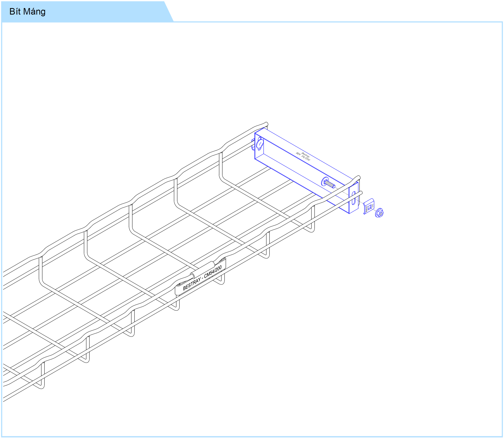504x439 pixels.
Task: Select the carriage bolt head in left slot
Action: click(260, 144)
